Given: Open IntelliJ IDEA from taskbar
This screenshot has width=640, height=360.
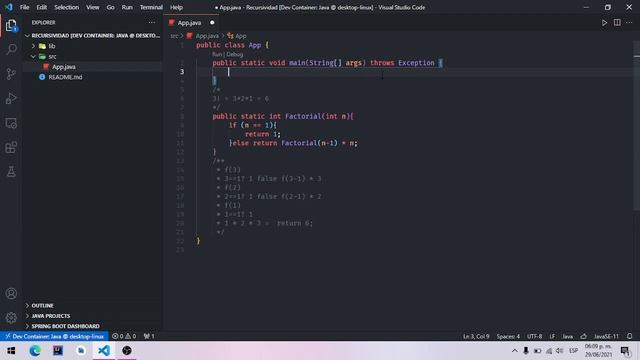Looking at the screenshot, I should point(58,351).
